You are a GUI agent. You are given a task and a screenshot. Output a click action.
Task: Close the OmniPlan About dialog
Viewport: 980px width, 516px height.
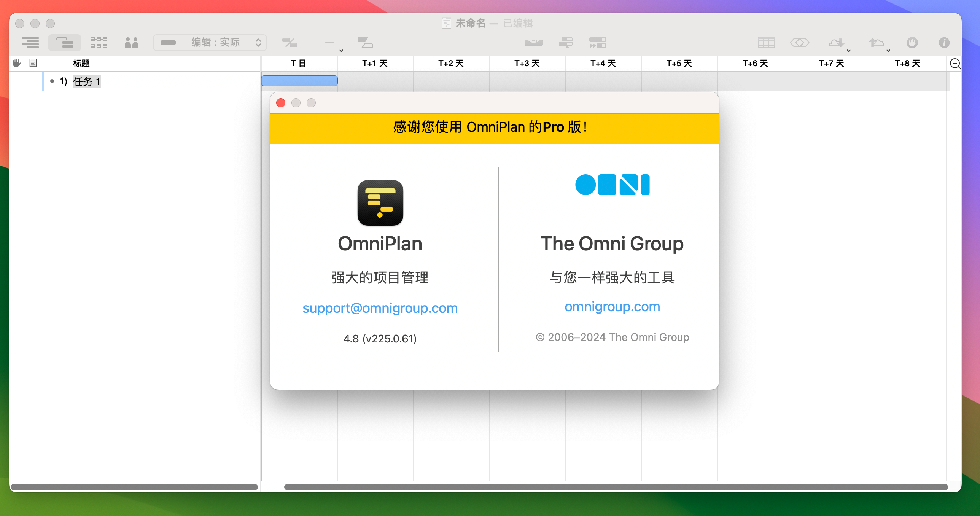tap(281, 103)
